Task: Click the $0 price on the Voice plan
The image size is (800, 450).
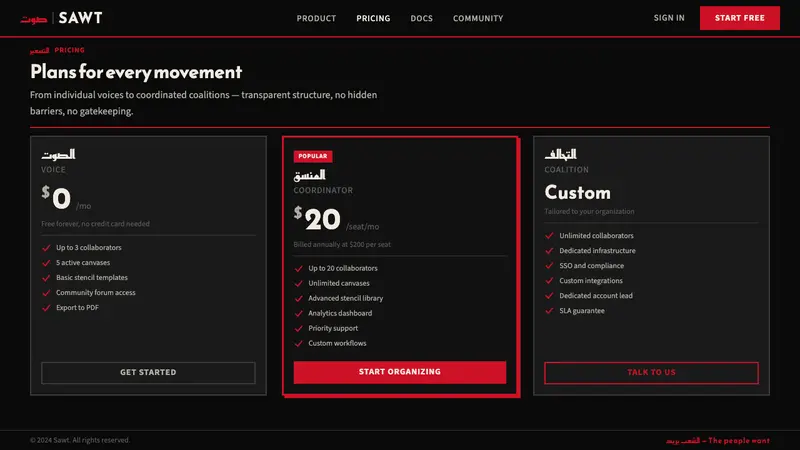Action: pyautogui.click(x=56, y=197)
